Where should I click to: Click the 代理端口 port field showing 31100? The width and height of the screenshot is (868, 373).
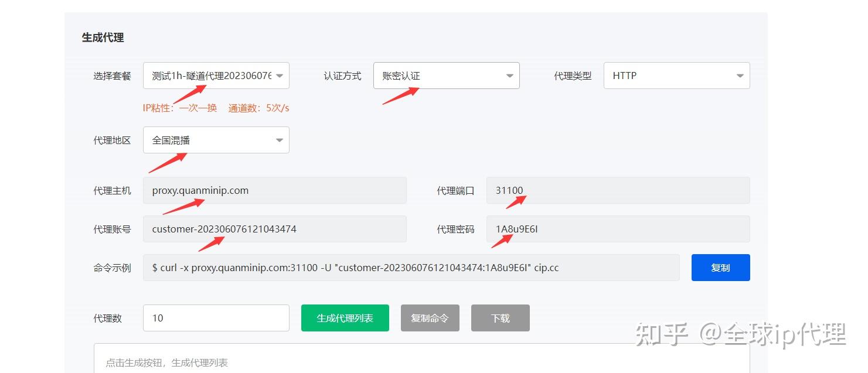617,190
